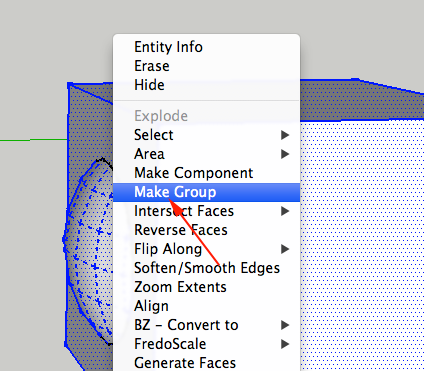
Task: Open the Select submenu
Action: [x=206, y=135]
